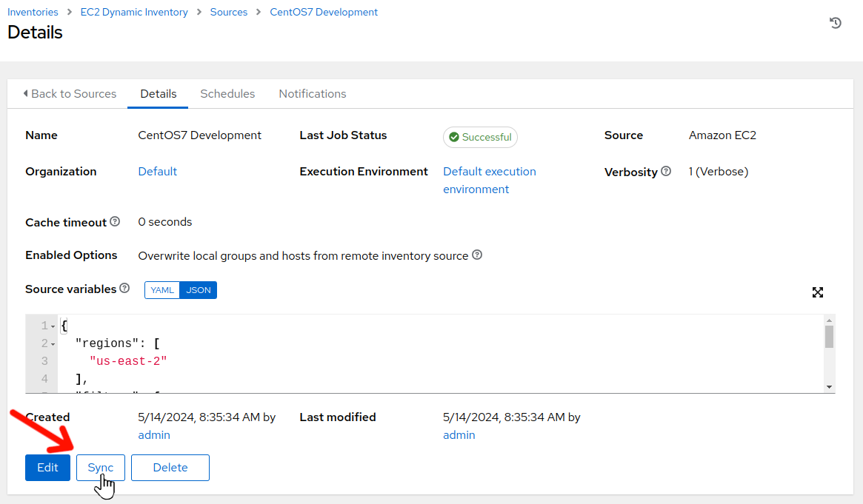The image size is (863, 504).
Task: Click help icon beside Overwrite option
Action: click(x=477, y=255)
